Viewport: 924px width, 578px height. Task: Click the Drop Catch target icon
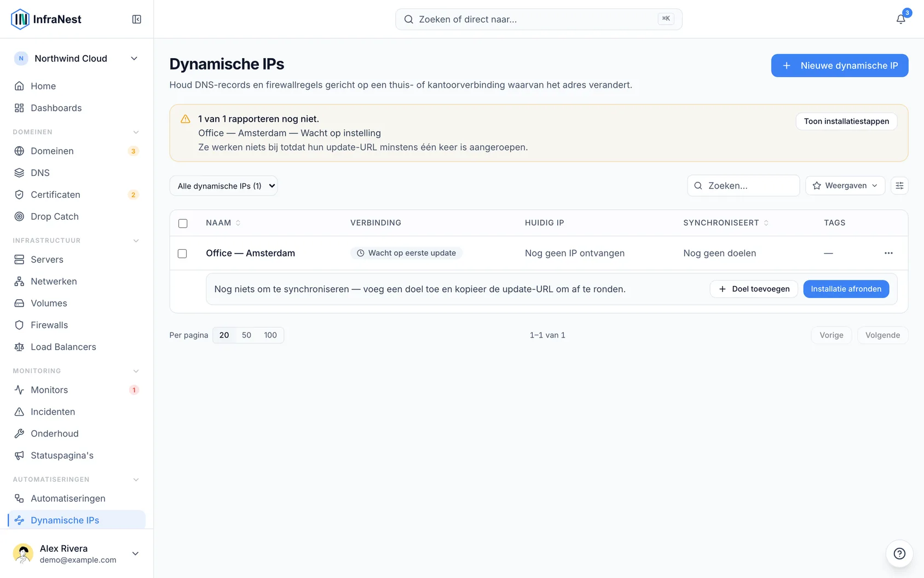click(19, 216)
